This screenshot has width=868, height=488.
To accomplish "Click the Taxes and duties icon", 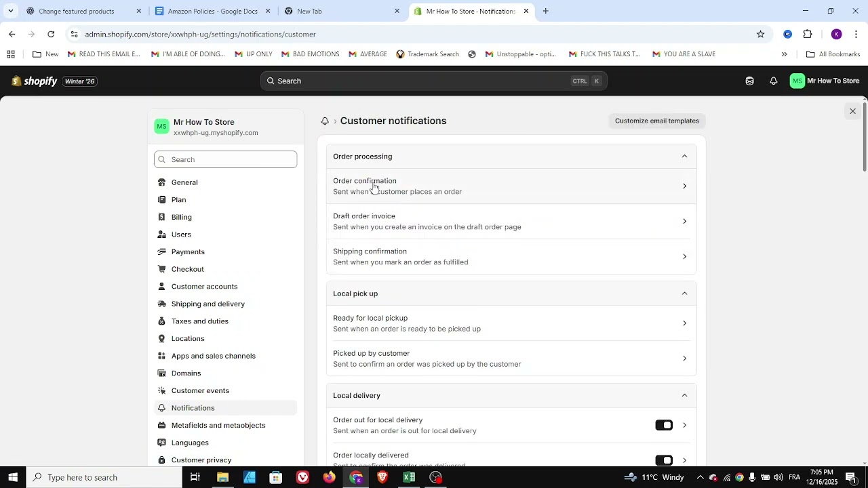I will [x=161, y=321].
